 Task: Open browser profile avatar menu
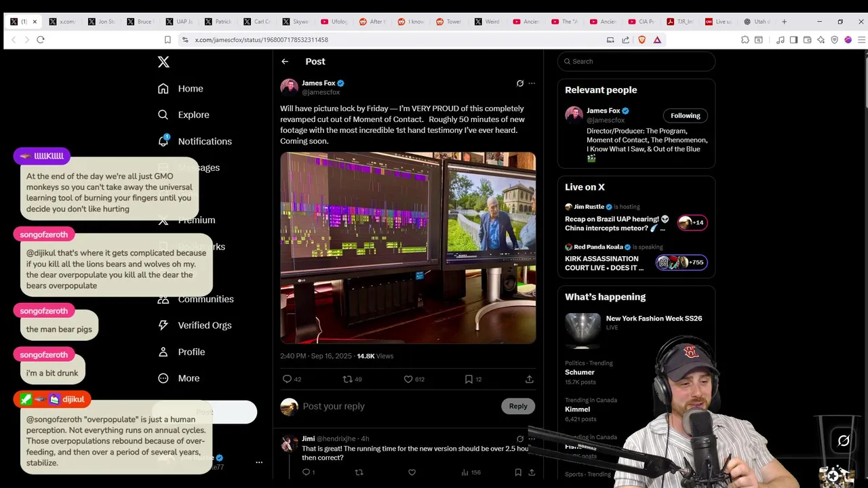(848, 40)
